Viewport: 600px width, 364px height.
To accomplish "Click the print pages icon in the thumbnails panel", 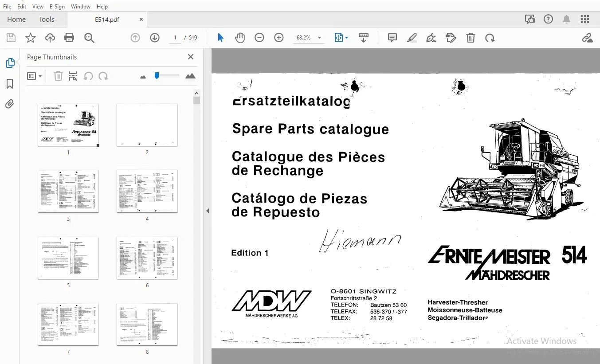I will (x=73, y=76).
